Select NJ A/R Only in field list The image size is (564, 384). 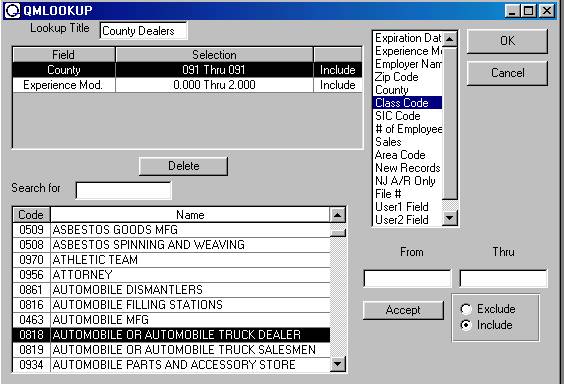tap(408, 180)
